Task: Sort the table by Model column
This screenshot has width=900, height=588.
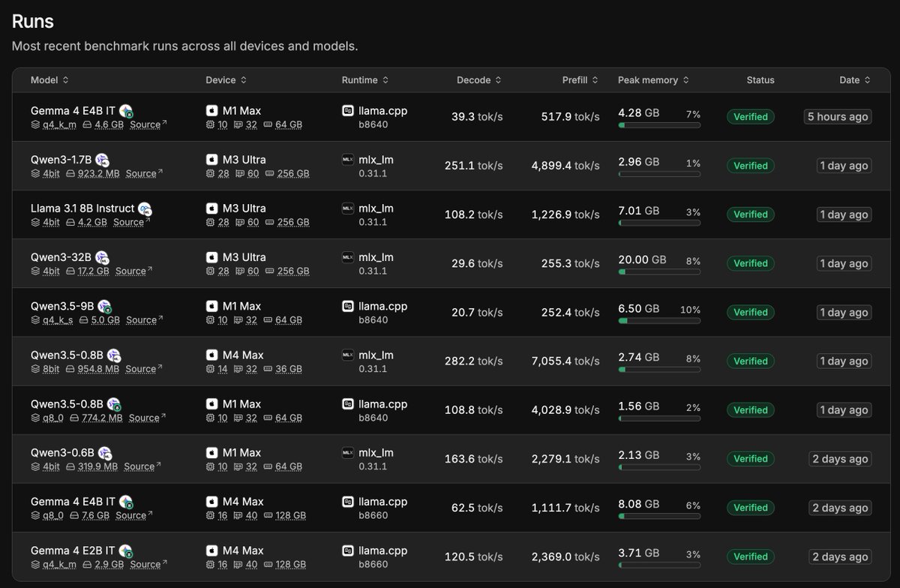Action: tap(49, 80)
